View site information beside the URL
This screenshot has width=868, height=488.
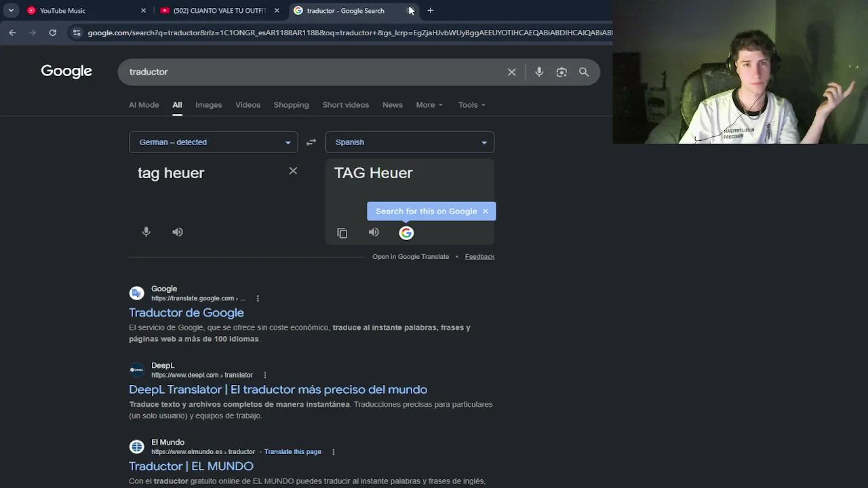(x=77, y=33)
